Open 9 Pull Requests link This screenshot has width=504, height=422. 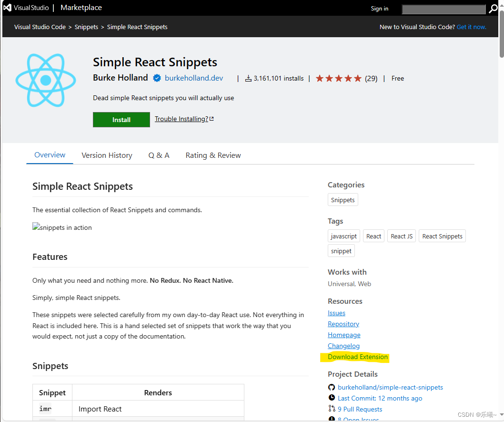pyautogui.click(x=360, y=409)
